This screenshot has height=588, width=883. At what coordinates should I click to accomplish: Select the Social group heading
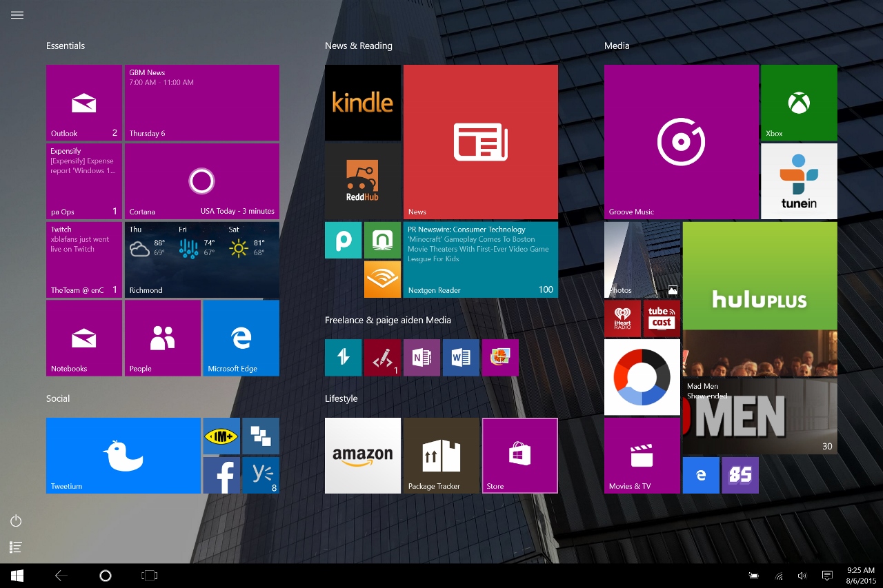click(x=58, y=398)
